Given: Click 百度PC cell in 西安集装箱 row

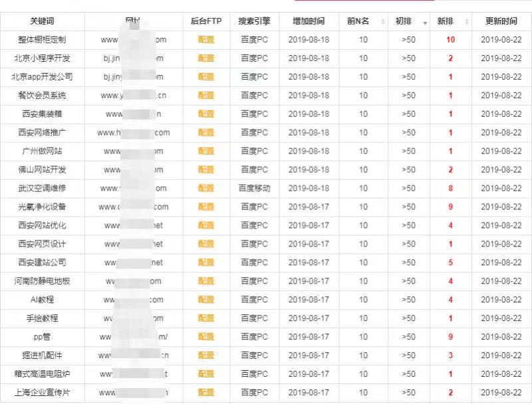Looking at the screenshot, I should (255, 114).
